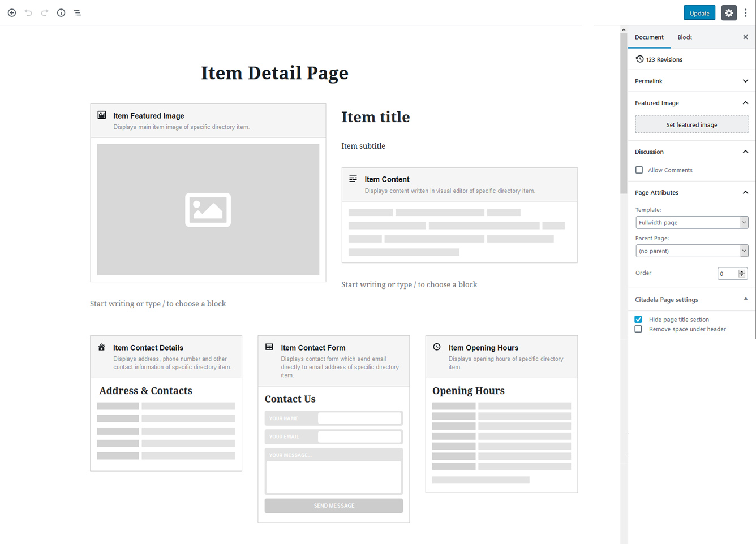Open the block navigation list icon
Viewport: 756px width, 544px height.
click(x=78, y=12)
